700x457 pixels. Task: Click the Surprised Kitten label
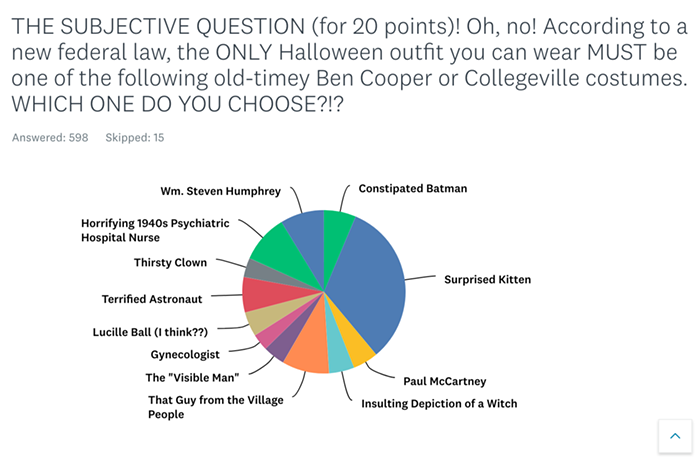click(x=488, y=280)
